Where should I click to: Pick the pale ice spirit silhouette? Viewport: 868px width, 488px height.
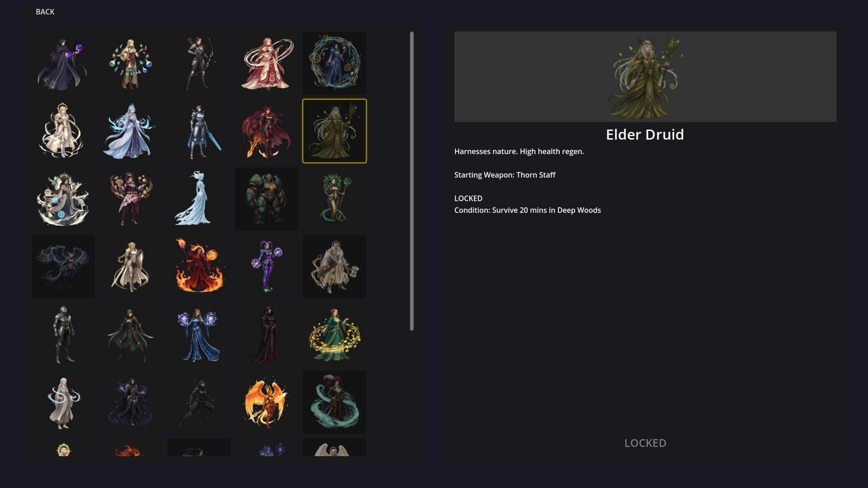click(199, 199)
